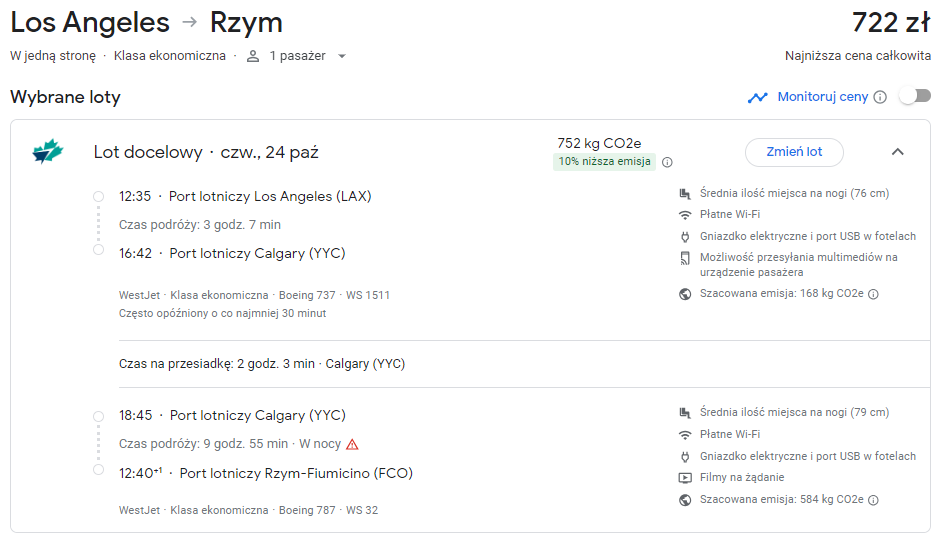942x544 pixels.
Task: Click Możliwość przesyłania multimediów text
Action: point(798,265)
